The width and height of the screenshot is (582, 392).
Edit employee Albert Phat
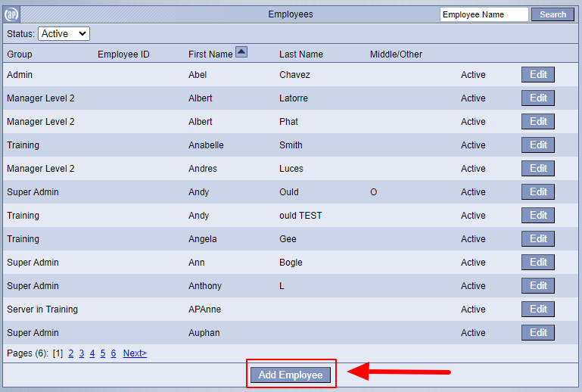[538, 121]
